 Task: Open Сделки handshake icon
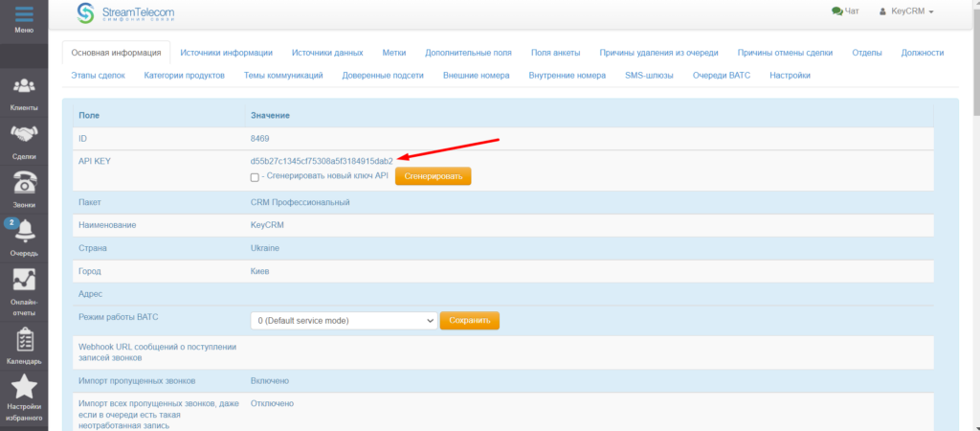[24, 133]
